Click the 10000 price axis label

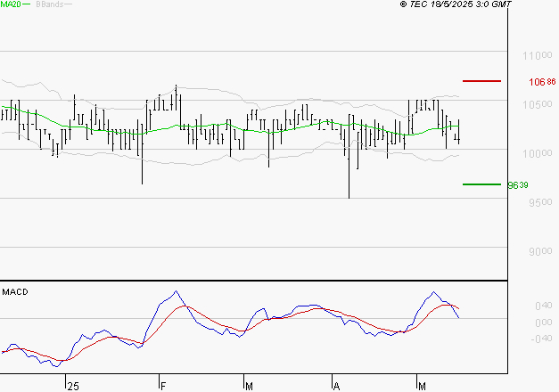530,153
